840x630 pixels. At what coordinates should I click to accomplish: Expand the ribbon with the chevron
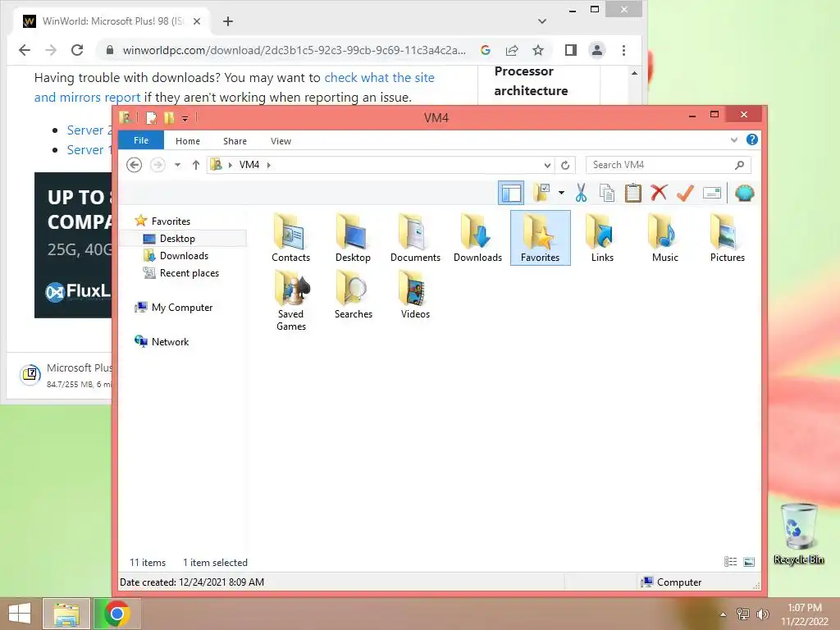pos(734,139)
